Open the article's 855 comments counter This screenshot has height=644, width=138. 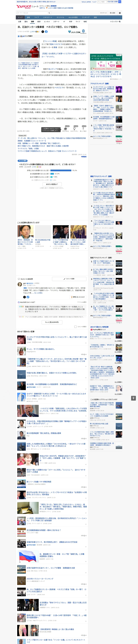33,32
